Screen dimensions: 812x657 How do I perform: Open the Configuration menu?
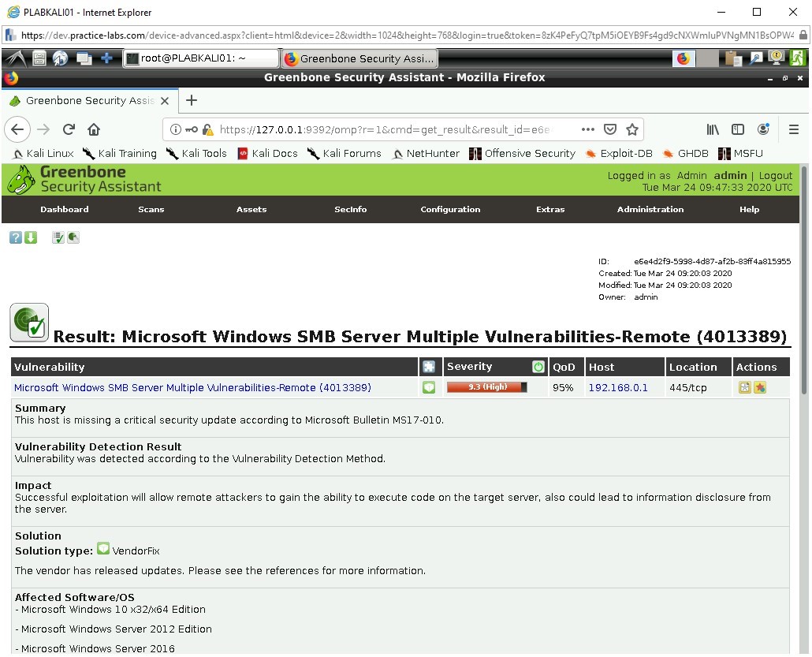coord(449,209)
